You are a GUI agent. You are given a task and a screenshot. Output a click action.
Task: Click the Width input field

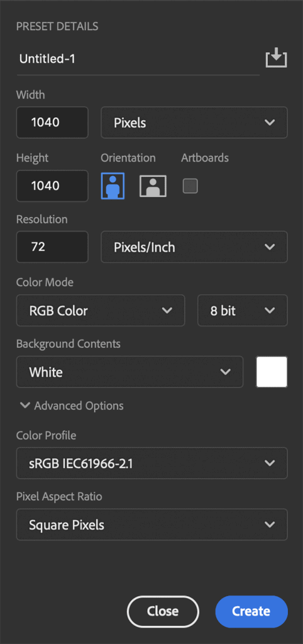[x=52, y=123]
